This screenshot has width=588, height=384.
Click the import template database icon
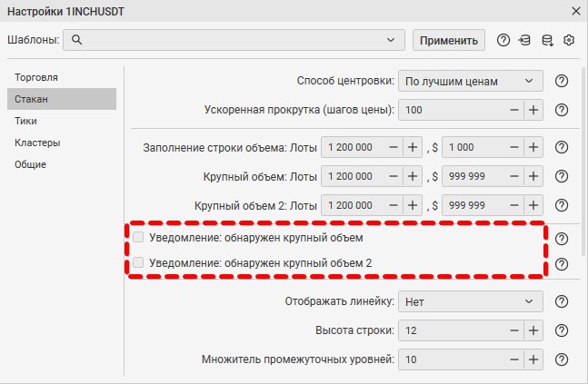[x=525, y=40]
